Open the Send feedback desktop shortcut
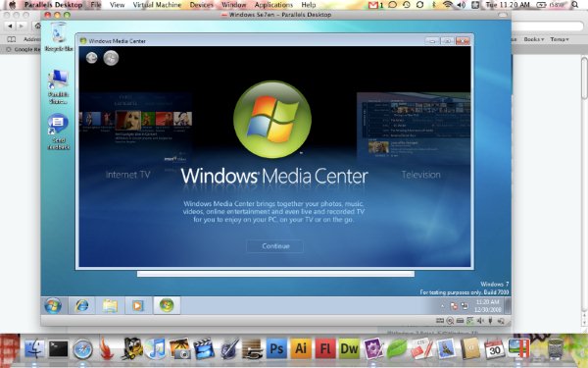The height and width of the screenshot is (368, 588). pyautogui.click(x=58, y=131)
